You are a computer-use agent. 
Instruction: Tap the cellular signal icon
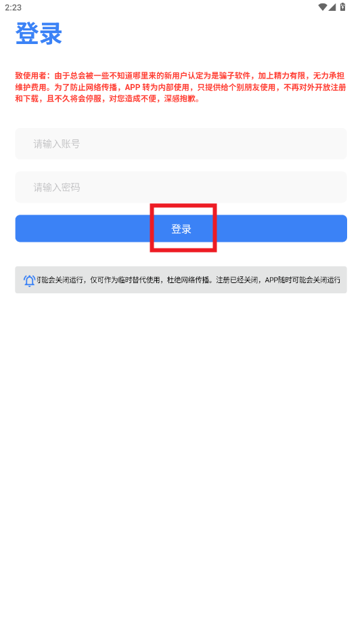(x=332, y=7)
